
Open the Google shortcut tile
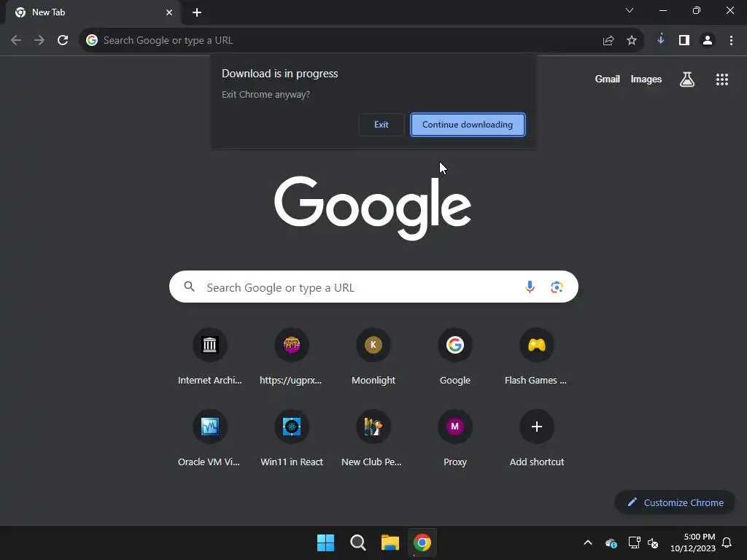455,357
